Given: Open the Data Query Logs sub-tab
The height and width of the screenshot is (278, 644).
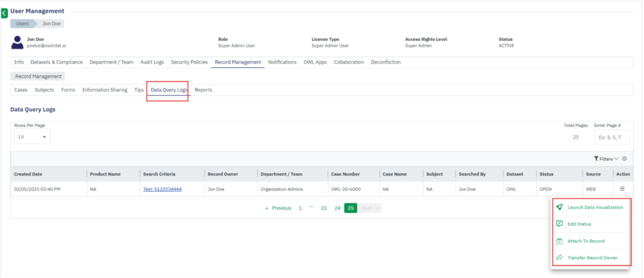Looking at the screenshot, I should point(169,90).
